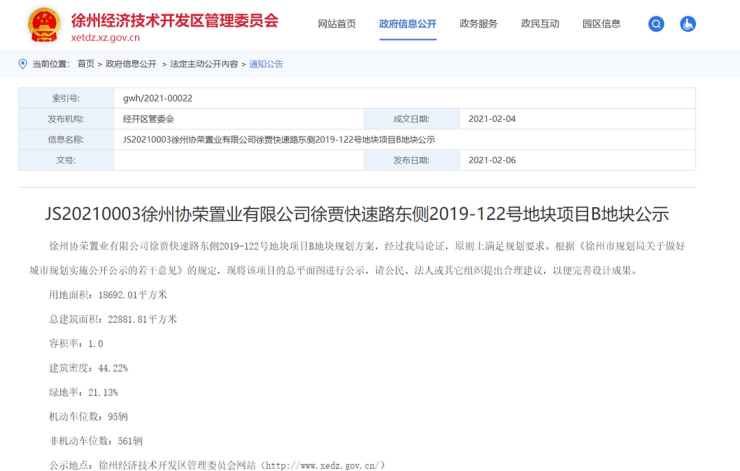Click the 建筑密度 44.22% line

tap(88, 368)
